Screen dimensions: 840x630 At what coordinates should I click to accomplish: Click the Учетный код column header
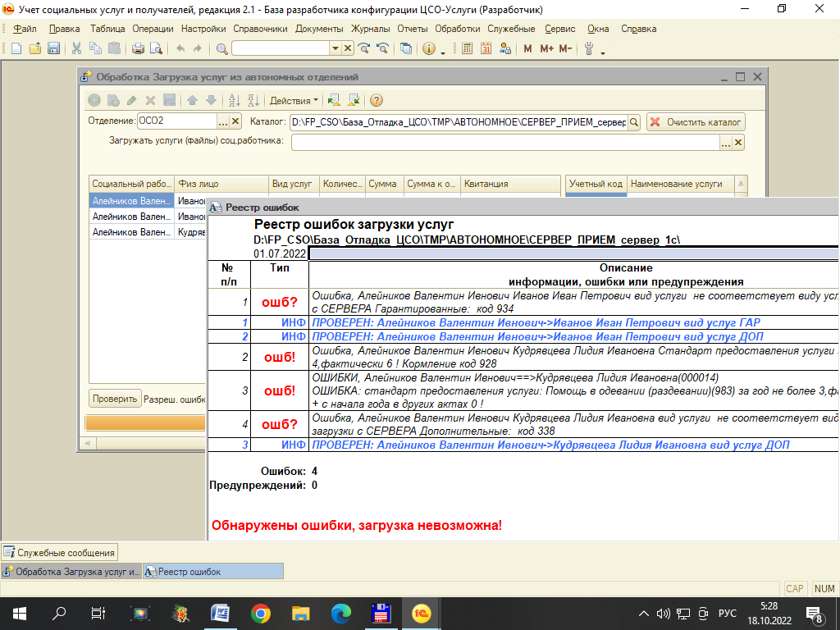click(596, 184)
